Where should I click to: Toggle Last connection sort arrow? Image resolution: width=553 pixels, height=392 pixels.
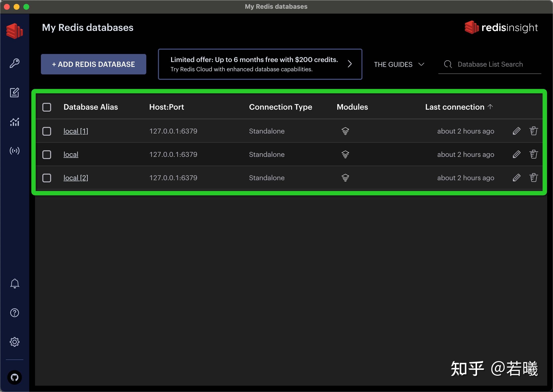point(490,107)
